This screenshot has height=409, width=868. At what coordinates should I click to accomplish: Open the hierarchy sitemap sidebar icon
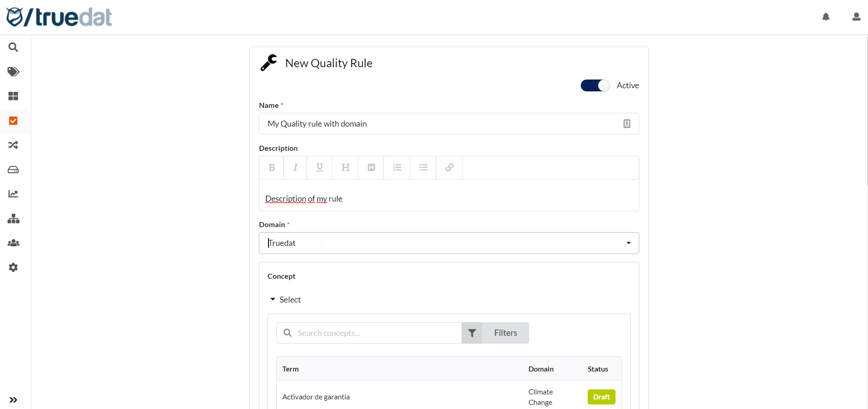tap(13, 218)
